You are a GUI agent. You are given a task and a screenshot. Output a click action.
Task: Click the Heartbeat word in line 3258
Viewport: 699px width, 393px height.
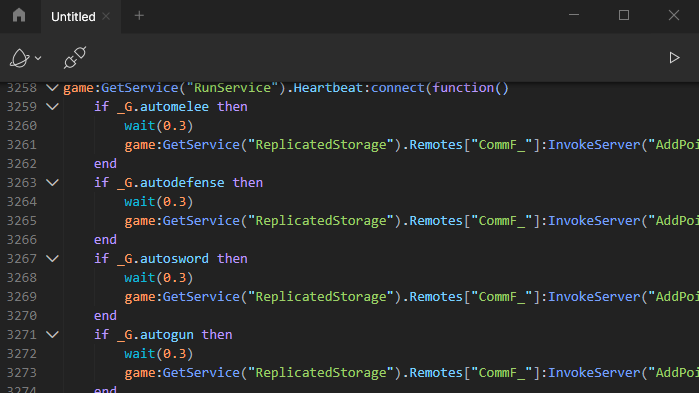point(328,88)
